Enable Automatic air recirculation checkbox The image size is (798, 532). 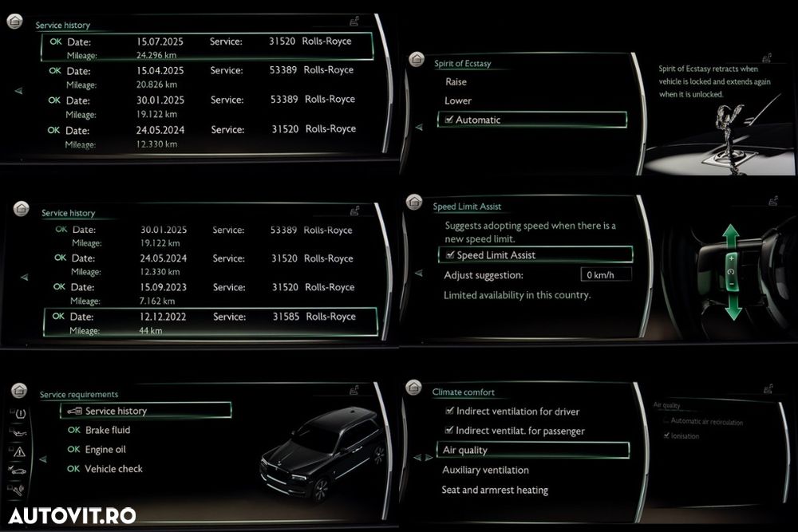pos(666,420)
